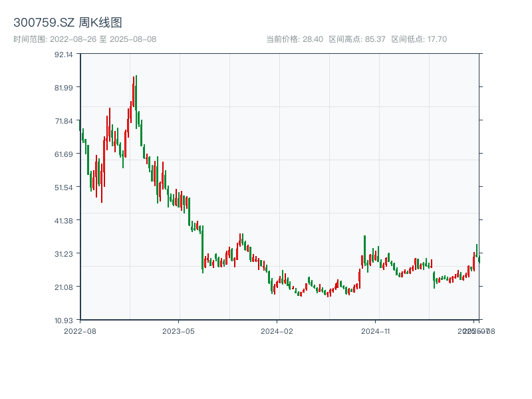Viewport: 532px width, 399px height.
Task: Click the tallest peak candlestick near 85
Action: pos(136,102)
